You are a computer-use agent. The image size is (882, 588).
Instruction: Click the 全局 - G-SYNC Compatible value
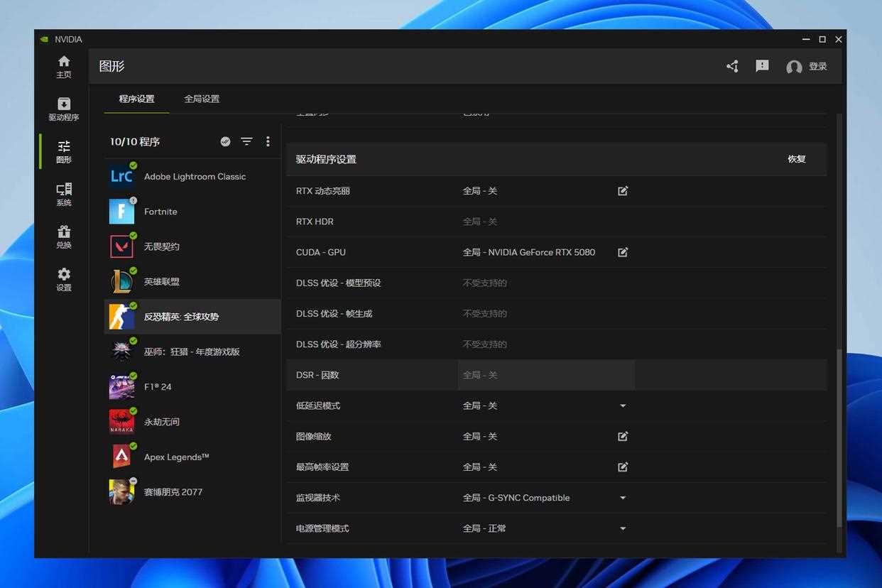[x=516, y=498]
